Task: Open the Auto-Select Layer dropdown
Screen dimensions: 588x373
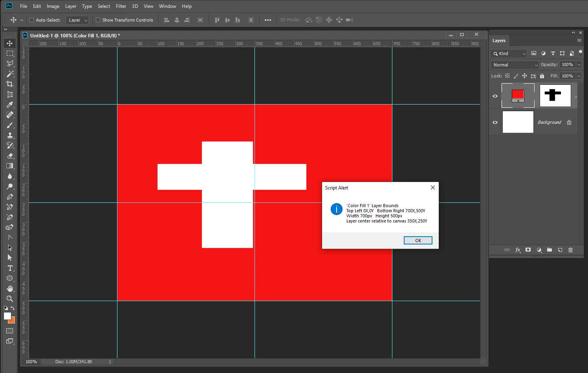Action: (x=77, y=20)
